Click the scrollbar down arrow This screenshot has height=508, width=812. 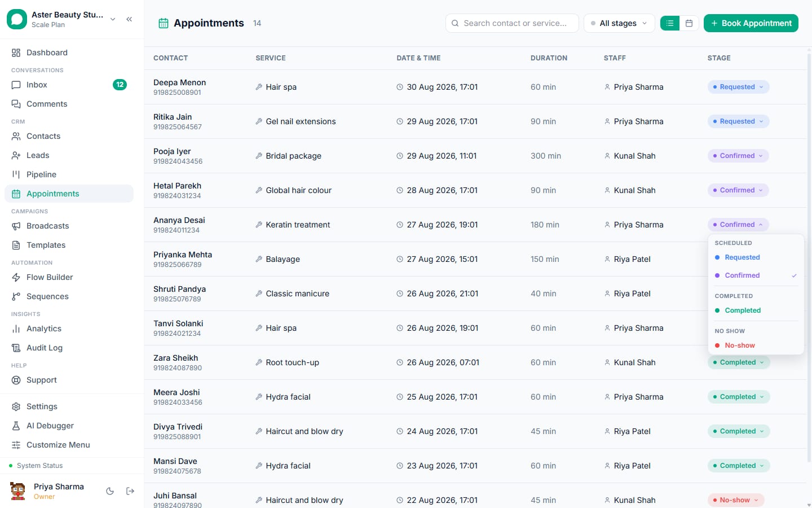coord(809,505)
